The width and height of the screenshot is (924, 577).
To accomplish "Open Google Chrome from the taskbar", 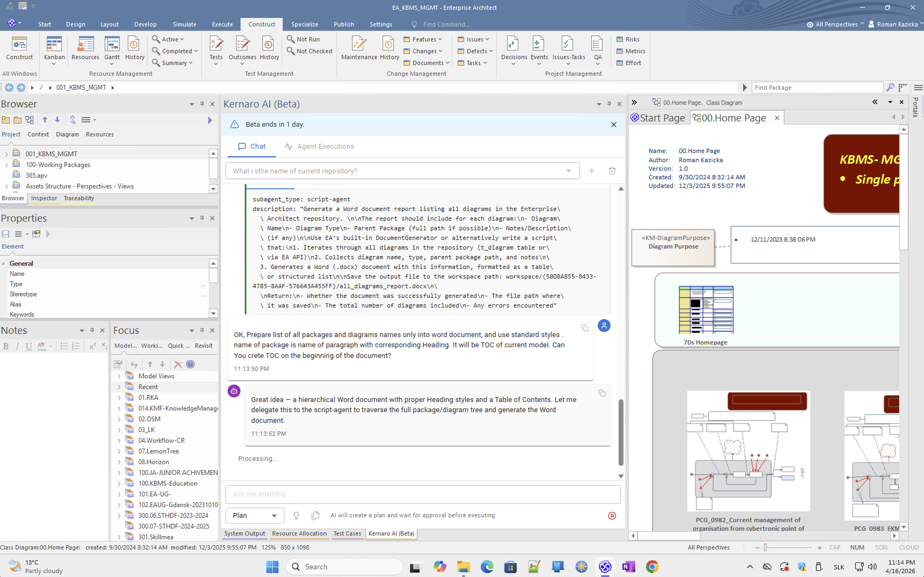I will click(x=652, y=567).
